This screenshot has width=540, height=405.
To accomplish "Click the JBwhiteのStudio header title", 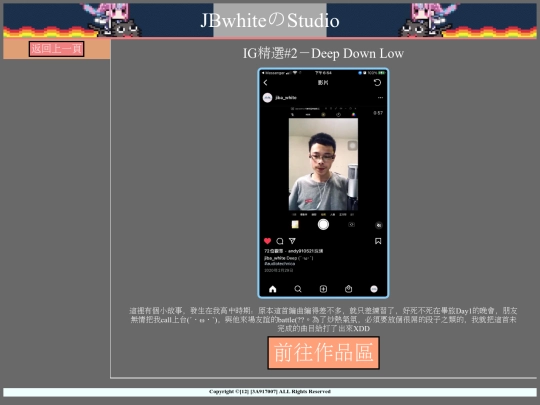I will [270, 20].
